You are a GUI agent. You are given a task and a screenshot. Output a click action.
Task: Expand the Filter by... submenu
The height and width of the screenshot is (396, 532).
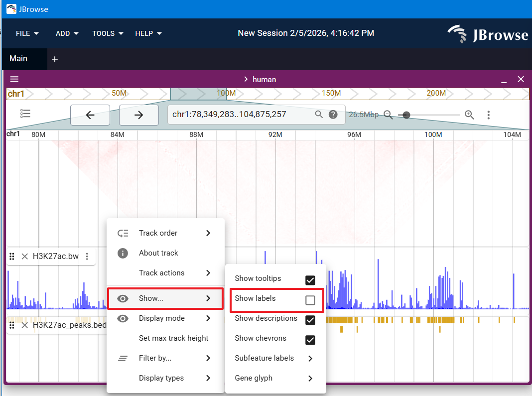pos(165,358)
